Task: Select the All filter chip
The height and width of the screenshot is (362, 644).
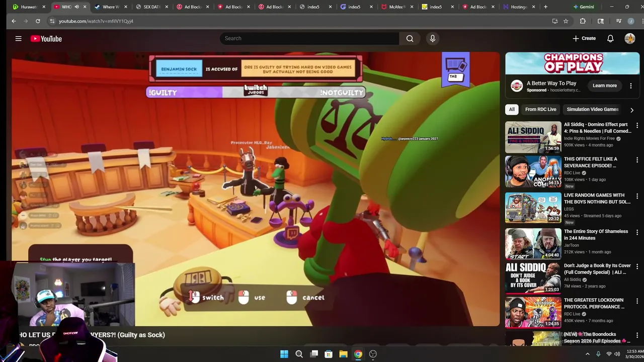Action: [x=512, y=109]
